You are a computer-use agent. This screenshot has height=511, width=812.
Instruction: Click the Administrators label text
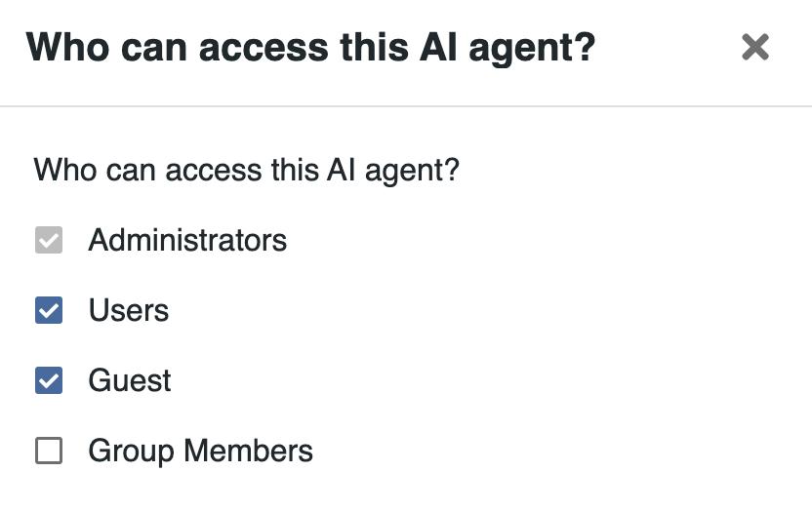click(x=187, y=241)
